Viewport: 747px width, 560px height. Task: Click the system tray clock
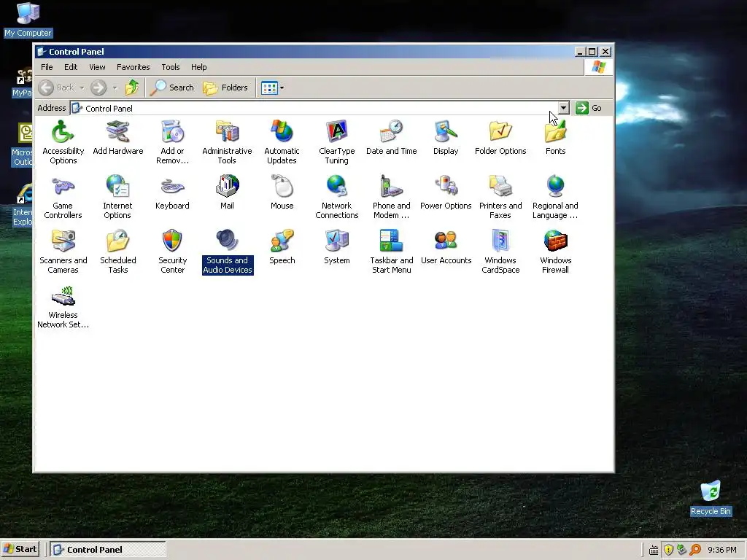(x=721, y=550)
